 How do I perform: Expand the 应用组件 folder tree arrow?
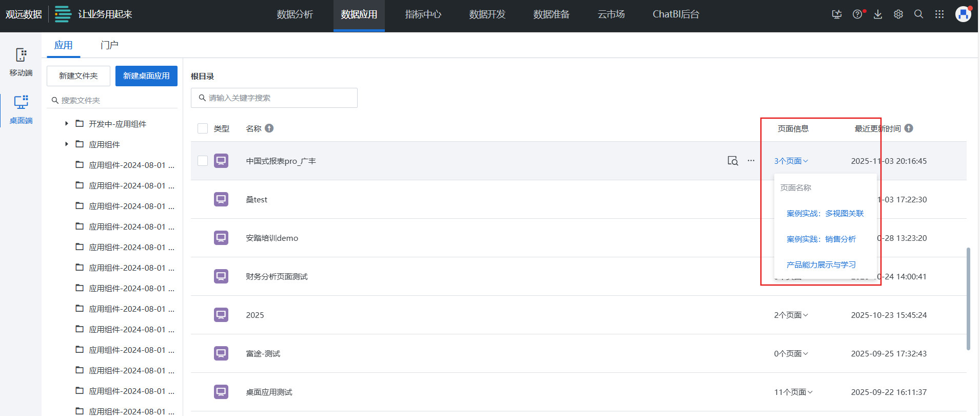click(x=67, y=144)
